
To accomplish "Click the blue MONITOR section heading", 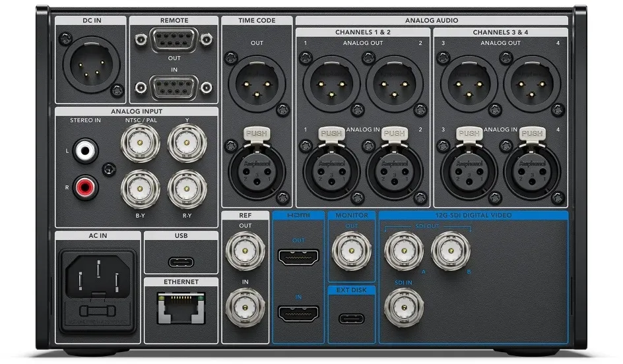I will click(351, 215).
